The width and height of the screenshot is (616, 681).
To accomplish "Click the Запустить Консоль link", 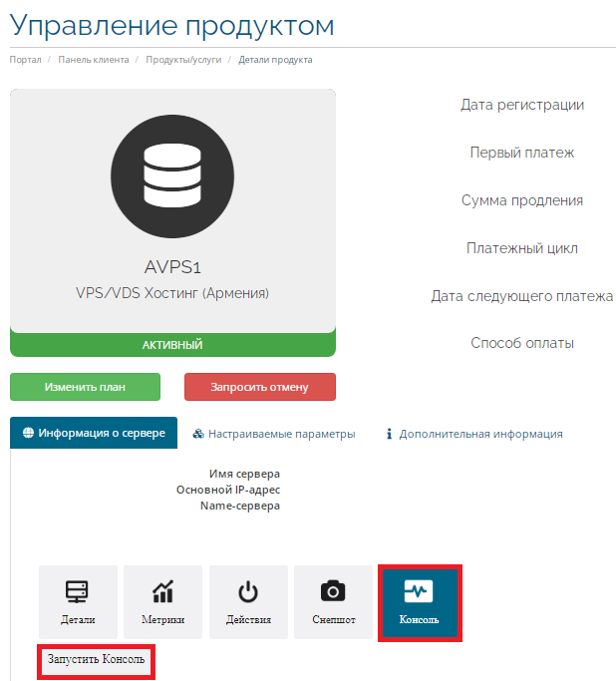I will point(96,660).
